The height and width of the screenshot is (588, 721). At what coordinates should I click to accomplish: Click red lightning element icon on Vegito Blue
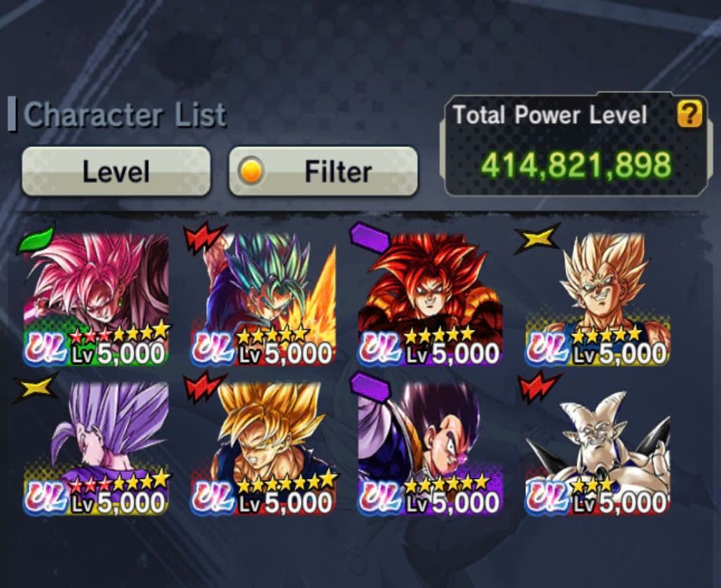click(x=205, y=239)
